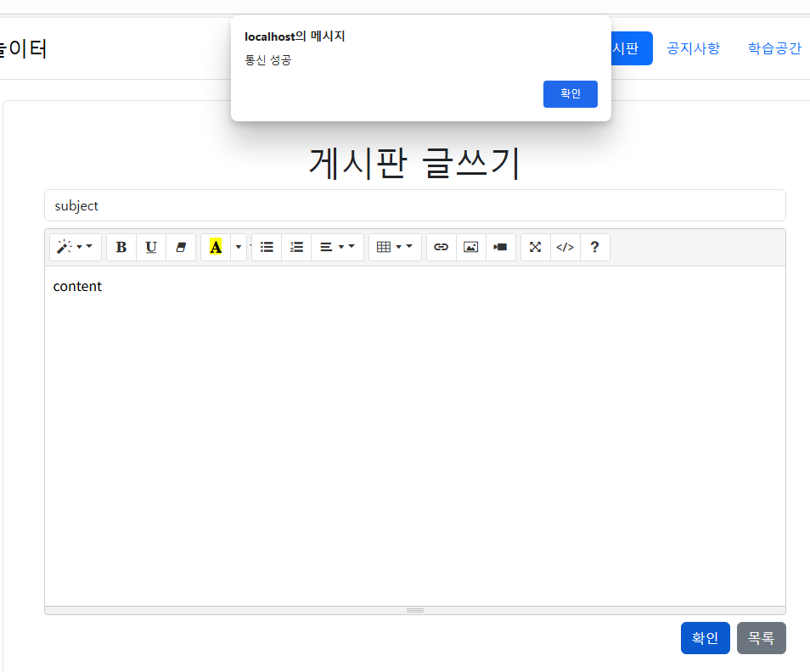Open the 학습공간 nav tab
The width and height of the screenshot is (810, 672).
coord(774,48)
